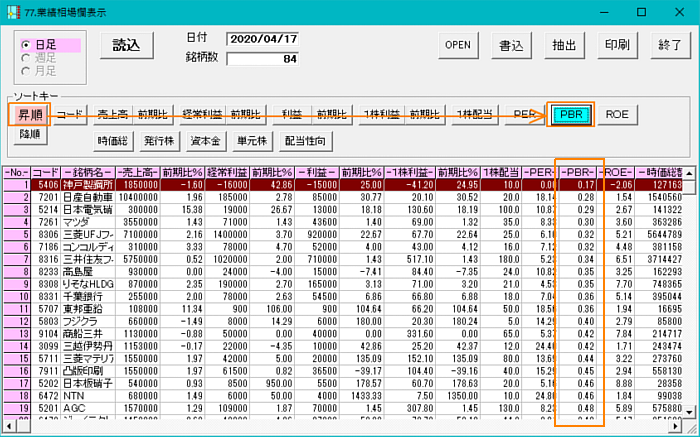Sort by 売上高 key button

point(113,115)
